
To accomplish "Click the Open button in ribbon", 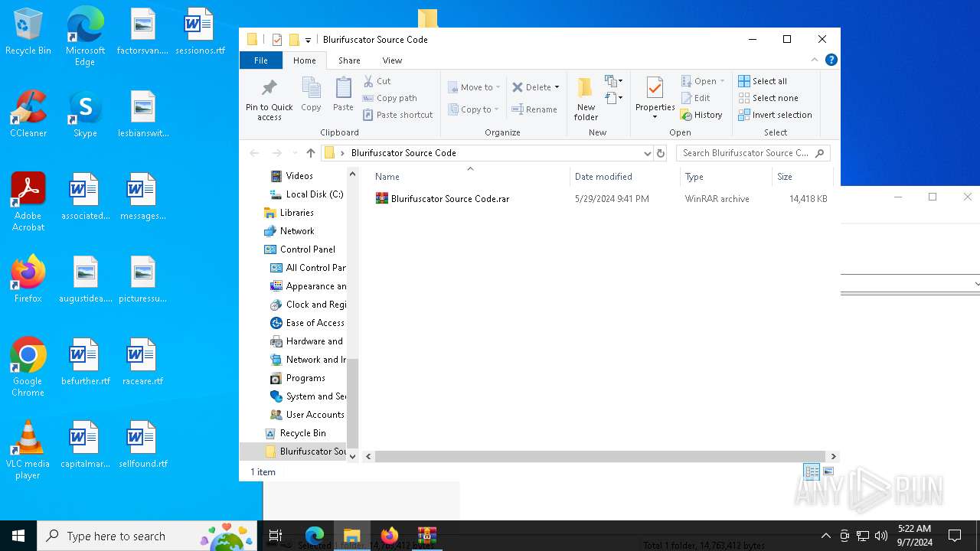I will click(702, 81).
